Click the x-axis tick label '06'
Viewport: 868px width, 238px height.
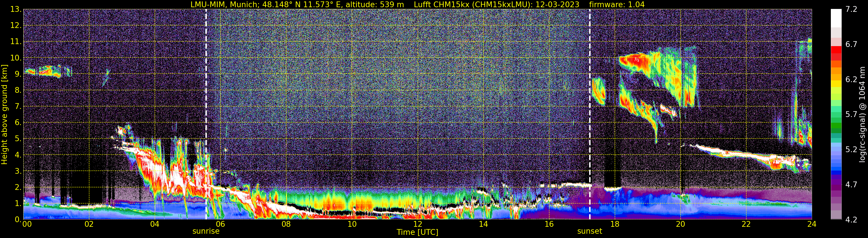click(220, 224)
